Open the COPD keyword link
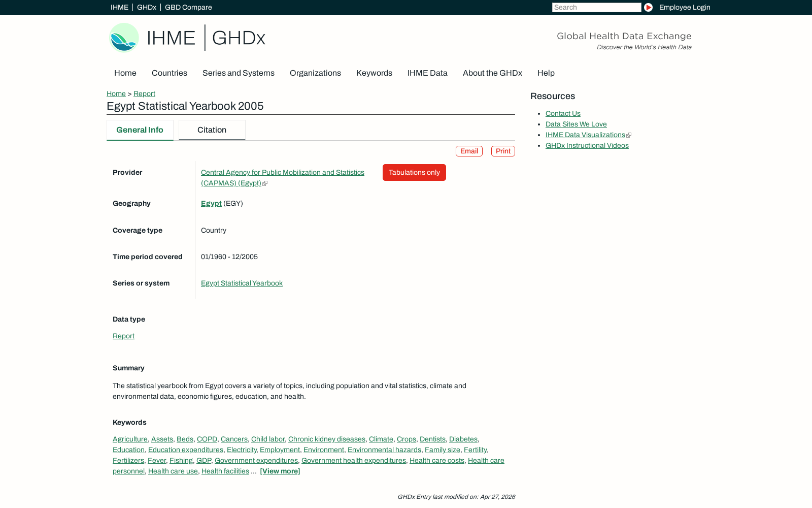 point(207,439)
